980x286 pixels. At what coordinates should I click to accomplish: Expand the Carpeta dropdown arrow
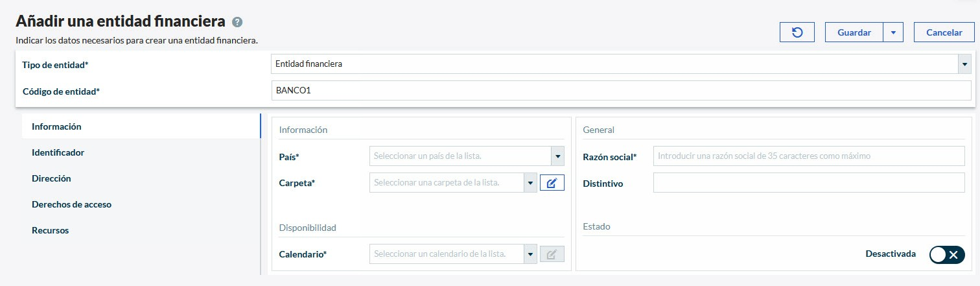pos(530,183)
